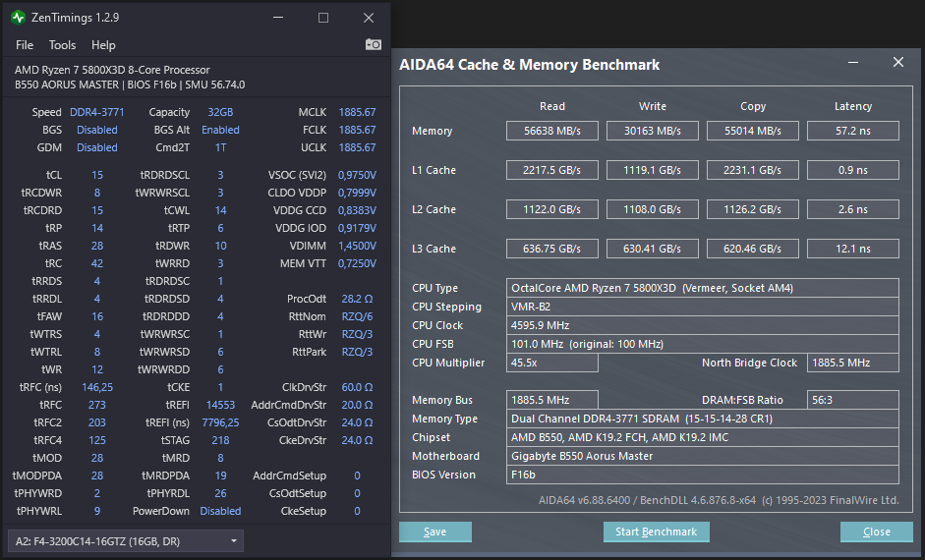Image resolution: width=925 pixels, height=560 pixels.
Task: Click the VSOC (SVI2) value 0,9750V
Action: [x=357, y=175]
